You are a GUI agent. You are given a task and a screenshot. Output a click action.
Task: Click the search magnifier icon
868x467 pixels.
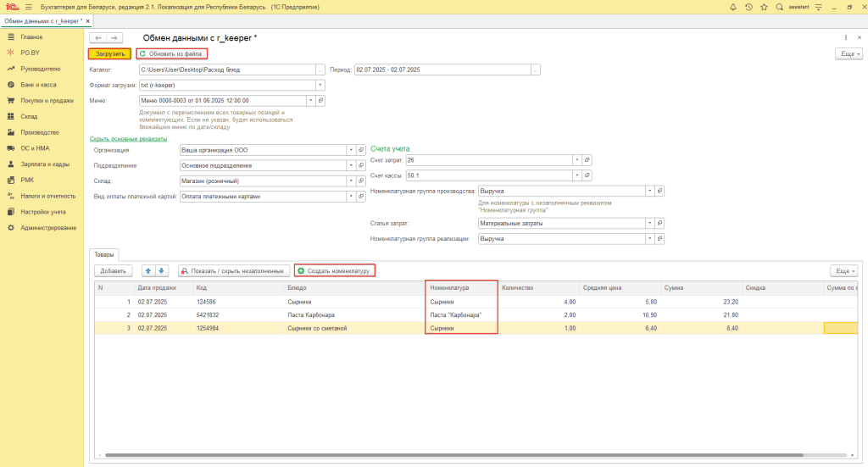click(780, 7)
